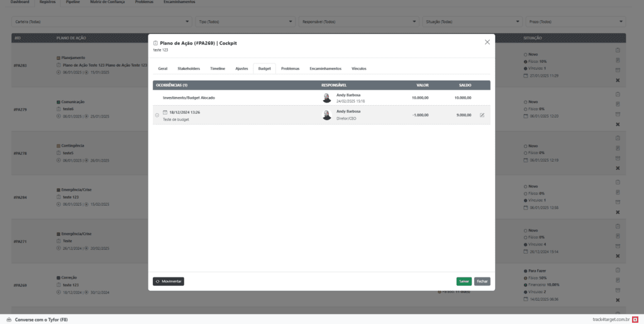Click Andy Barbosa's avatar in the Investimento row
This screenshot has width=644, height=324.
coord(326,98)
